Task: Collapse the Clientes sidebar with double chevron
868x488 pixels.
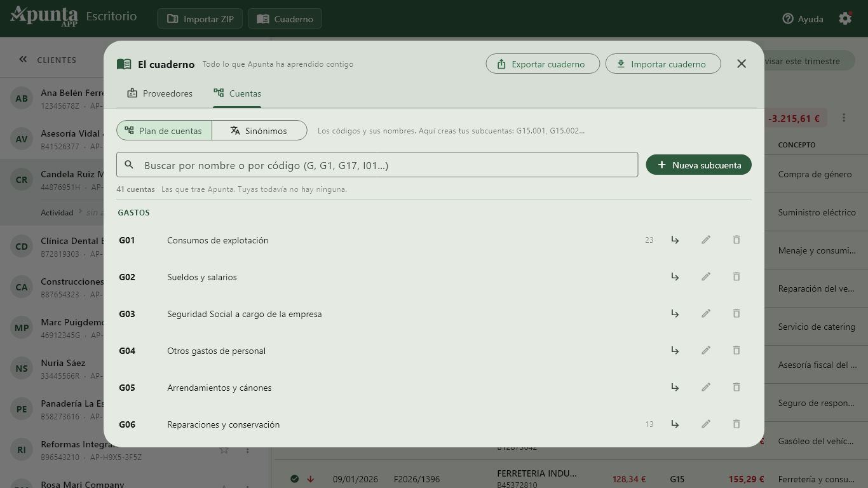Action: coord(23,59)
